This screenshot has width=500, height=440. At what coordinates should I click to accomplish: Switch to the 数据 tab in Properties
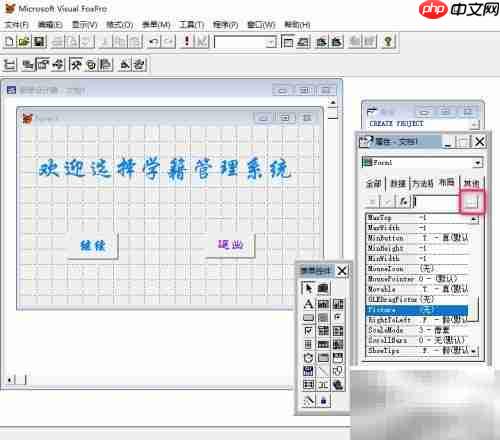tap(398, 183)
